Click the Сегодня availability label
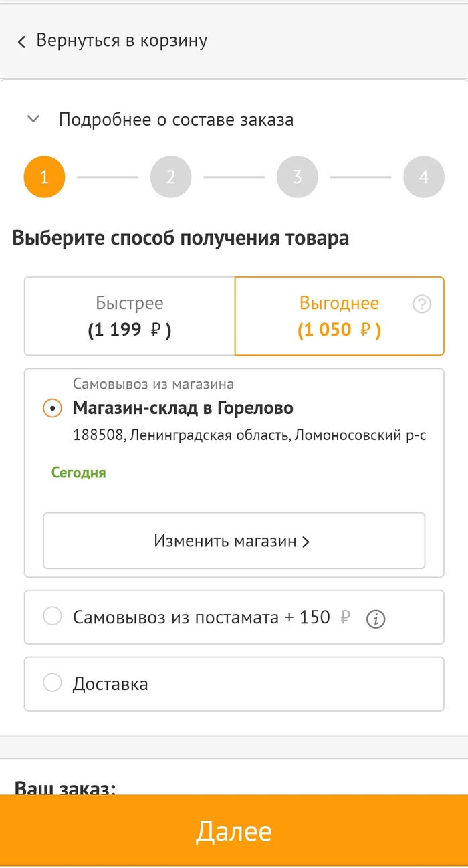The height and width of the screenshot is (868, 468). (79, 473)
